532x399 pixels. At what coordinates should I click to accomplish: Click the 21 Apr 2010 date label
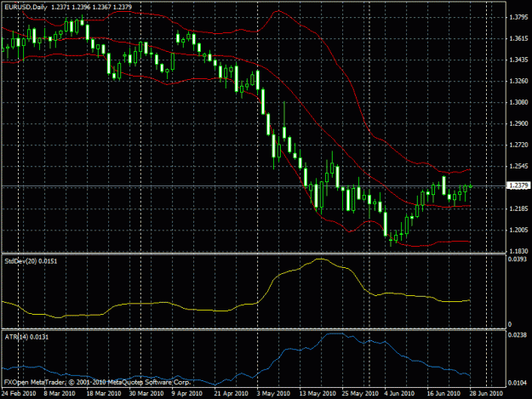coord(231,394)
